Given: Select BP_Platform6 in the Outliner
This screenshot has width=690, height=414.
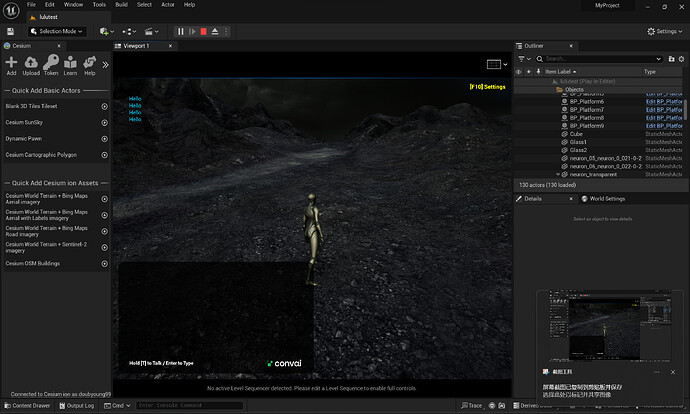Looking at the screenshot, I should [x=587, y=102].
